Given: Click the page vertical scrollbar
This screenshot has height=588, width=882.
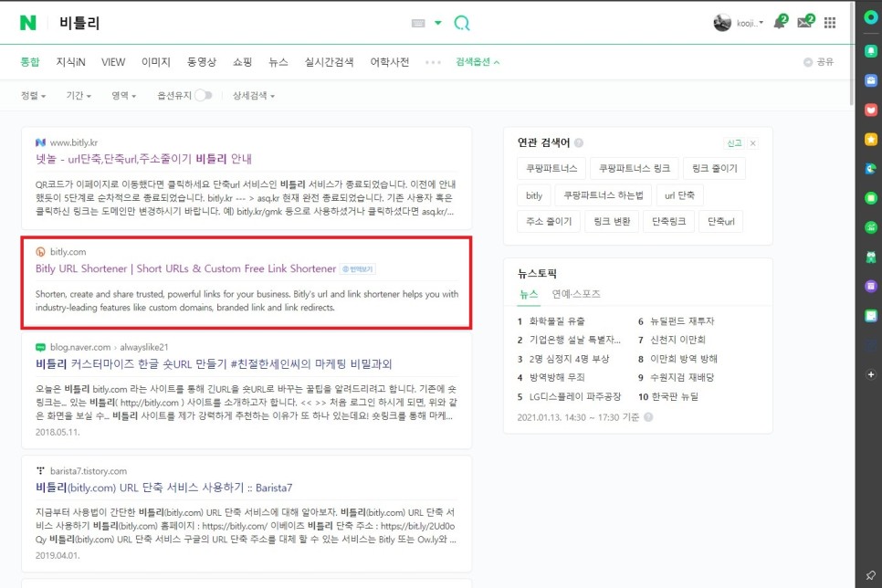Looking at the screenshot, I should click(x=852, y=54).
